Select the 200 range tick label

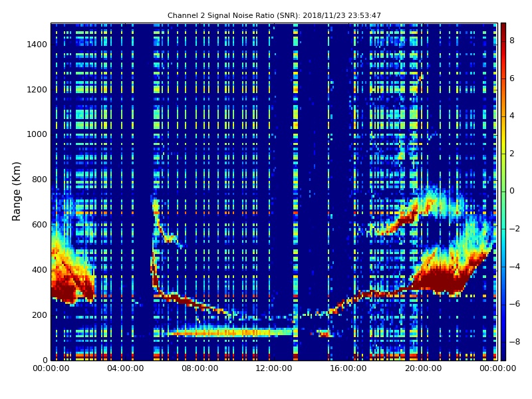point(39,315)
